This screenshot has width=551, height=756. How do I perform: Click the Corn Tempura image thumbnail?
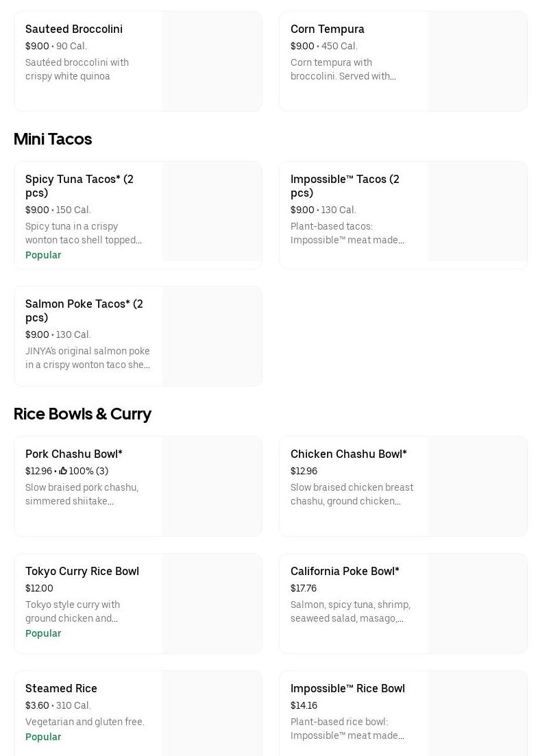478,61
